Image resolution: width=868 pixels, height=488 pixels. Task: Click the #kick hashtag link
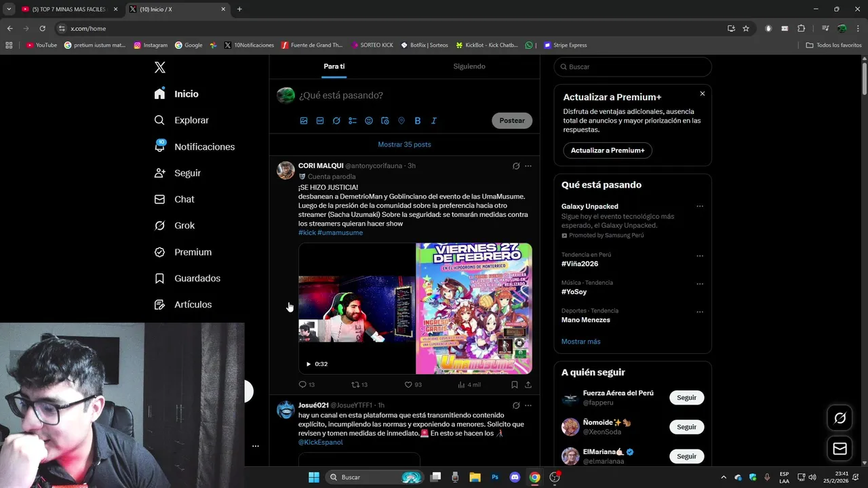click(x=307, y=232)
